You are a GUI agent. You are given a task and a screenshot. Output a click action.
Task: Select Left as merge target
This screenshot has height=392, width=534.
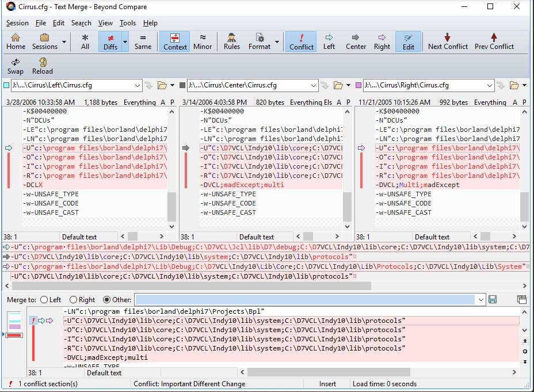pyautogui.click(x=51, y=300)
